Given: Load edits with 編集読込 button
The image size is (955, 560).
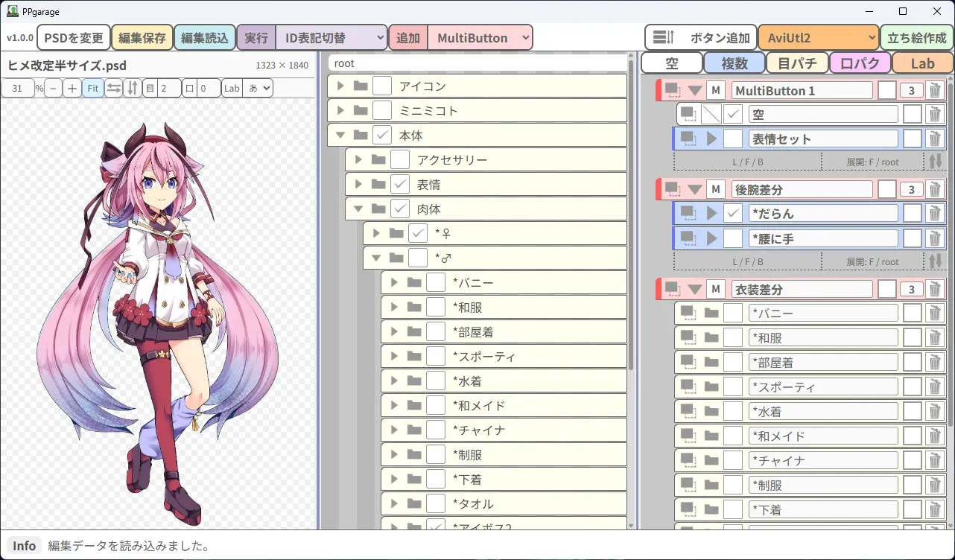Looking at the screenshot, I should coord(205,38).
